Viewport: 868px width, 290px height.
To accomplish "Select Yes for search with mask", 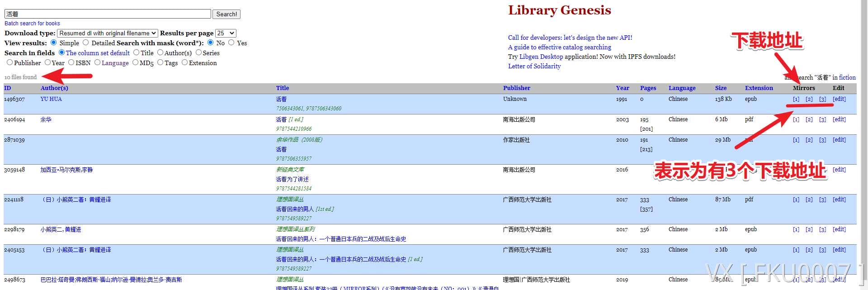I will point(231,43).
